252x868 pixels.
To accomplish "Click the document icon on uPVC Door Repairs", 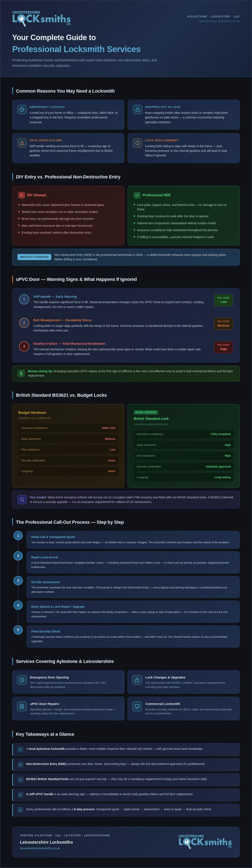I will pyautogui.click(x=22, y=706).
